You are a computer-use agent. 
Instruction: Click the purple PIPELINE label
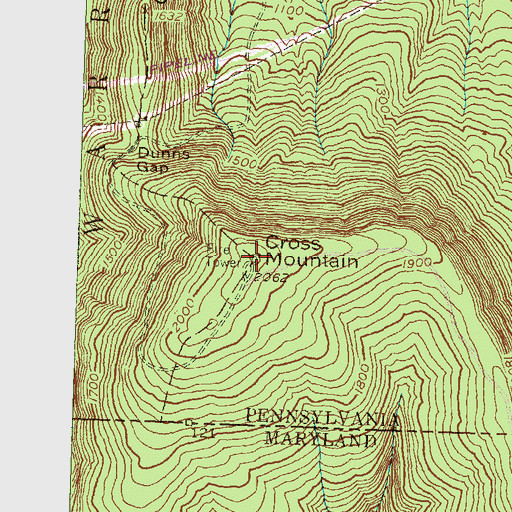point(185,62)
